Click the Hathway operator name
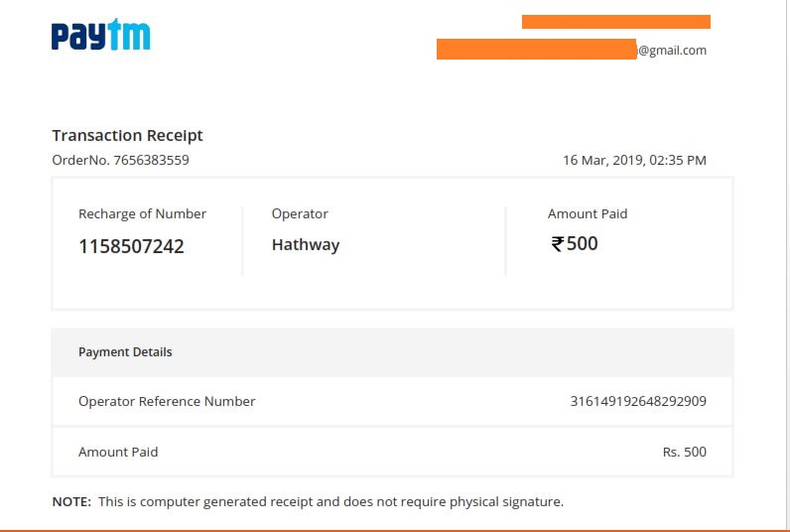The image size is (790, 532). tap(306, 245)
